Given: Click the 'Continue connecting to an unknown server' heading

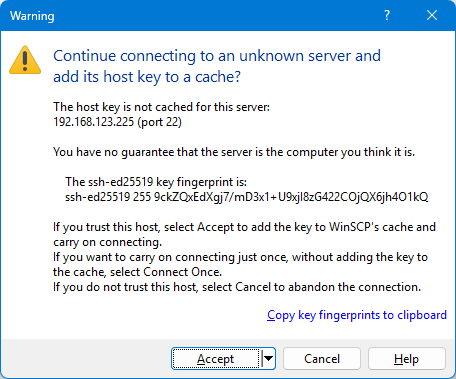Looking at the screenshot, I should 217,66.
